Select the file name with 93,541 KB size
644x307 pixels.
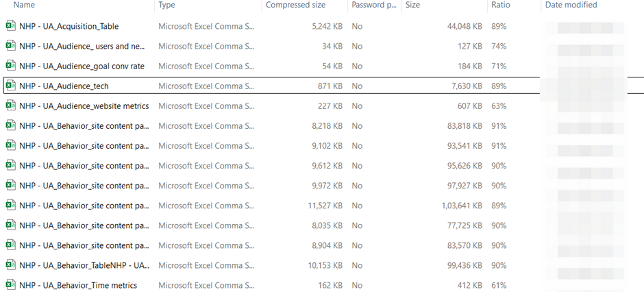[84, 146]
